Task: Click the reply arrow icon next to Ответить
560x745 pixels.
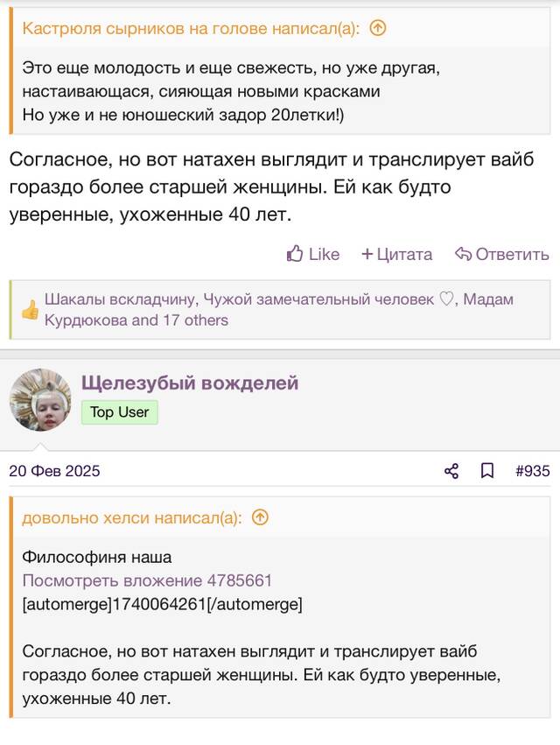Action: [463, 254]
